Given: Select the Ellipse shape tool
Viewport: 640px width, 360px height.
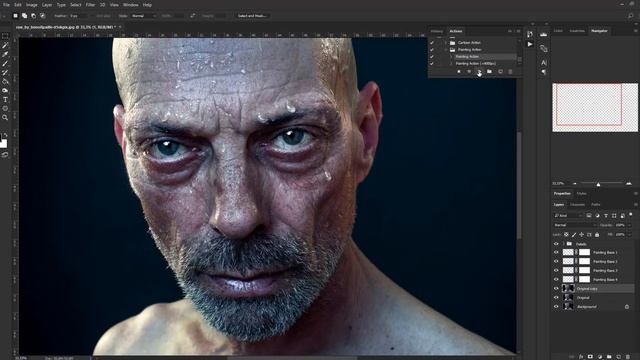Looking at the screenshot, I should click(5, 108).
